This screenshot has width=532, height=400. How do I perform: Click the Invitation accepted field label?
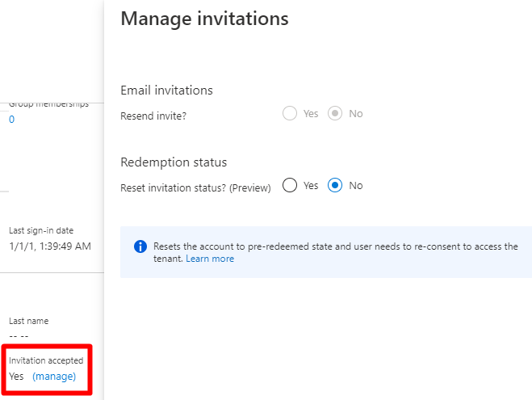pos(46,360)
